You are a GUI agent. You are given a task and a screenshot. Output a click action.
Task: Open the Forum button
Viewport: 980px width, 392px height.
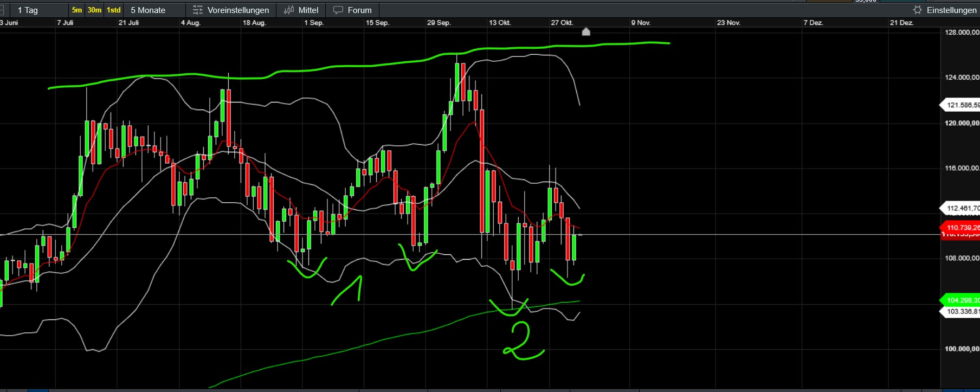pyautogui.click(x=352, y=10)
